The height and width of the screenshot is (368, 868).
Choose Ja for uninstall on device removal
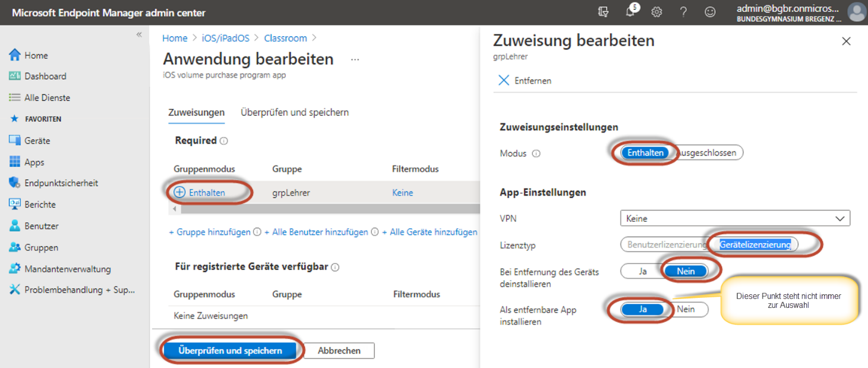point(642,271)
